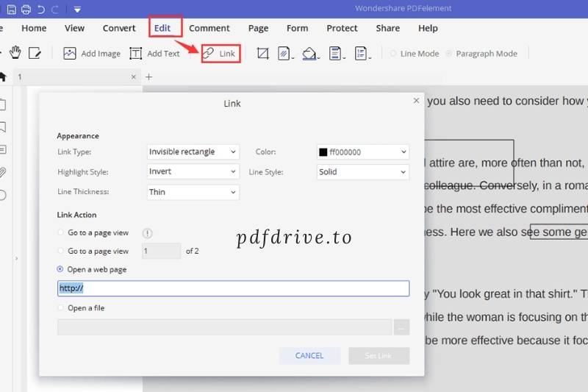Viewport: 588px width, 392px height.
Task: Enable Paragraph Mode
Action: [481, 54]
